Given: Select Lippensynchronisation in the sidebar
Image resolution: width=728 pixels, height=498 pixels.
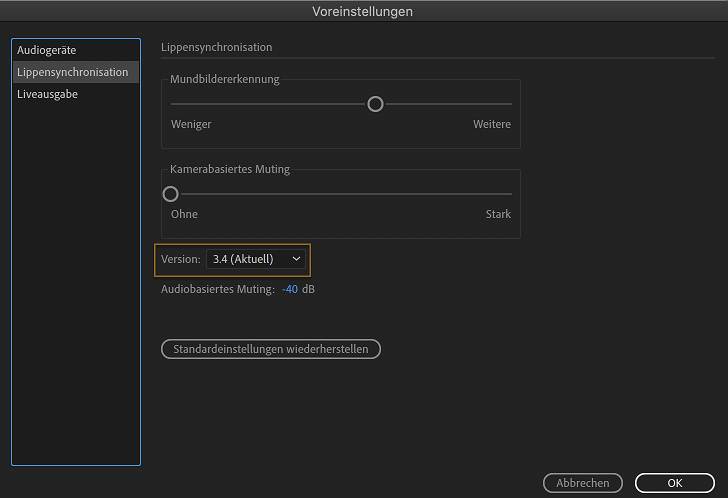Looking at the screenshot, I should point(72,72).
